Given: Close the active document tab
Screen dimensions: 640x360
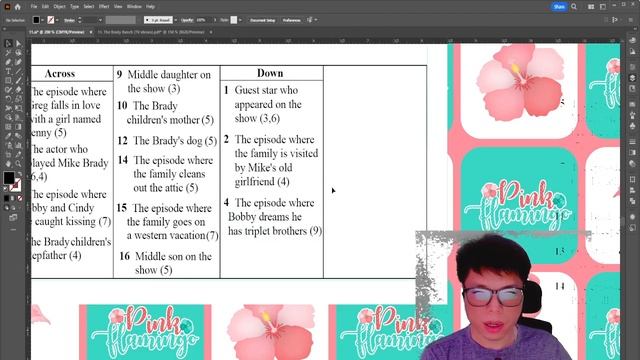Looking at the screenshot, I should [x=91, y=32].
